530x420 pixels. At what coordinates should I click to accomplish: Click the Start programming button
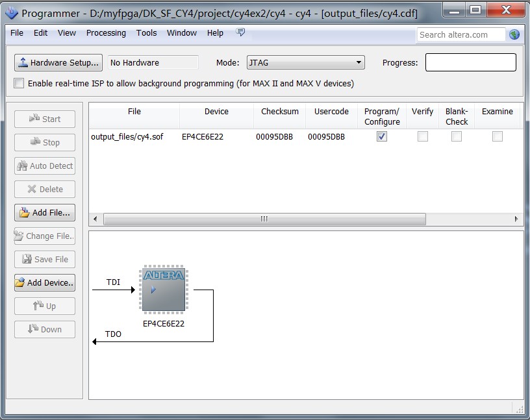(45, 119)
